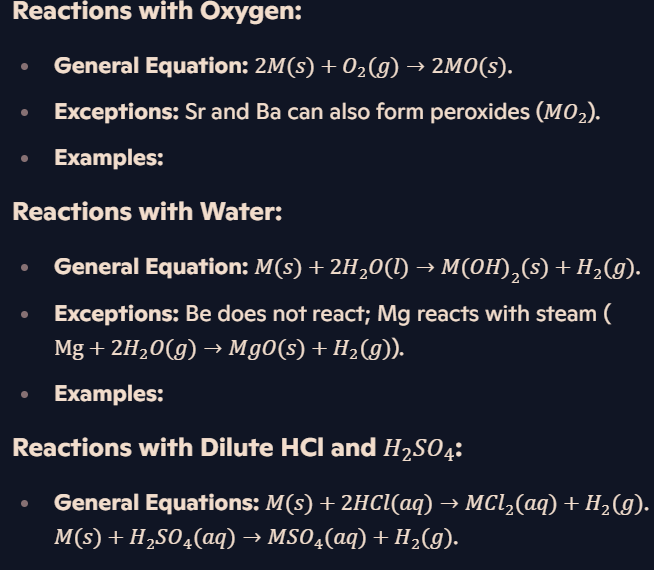
Task: Click the M(s) + 2HCl(aq) → MCl2(aq) equation
Action: (x=457, y=504)
